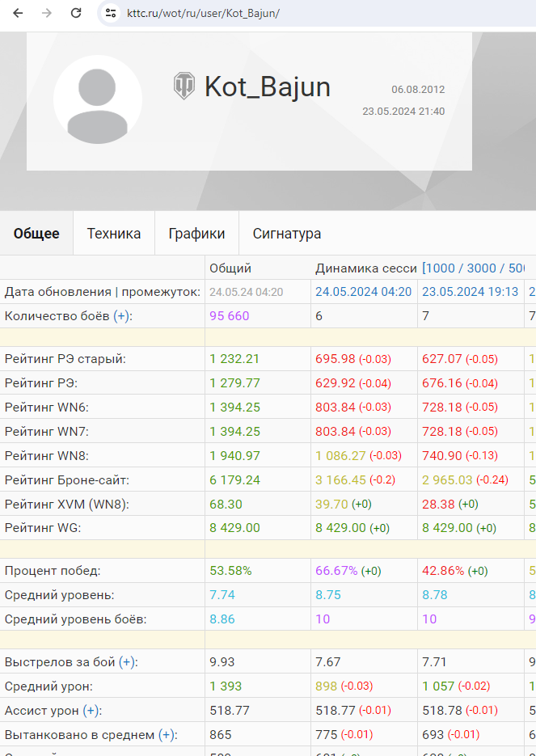Open session dated 24.05.2024 04:20
The width and height of the screenshot is (536, 756).
tap(364, 292)
